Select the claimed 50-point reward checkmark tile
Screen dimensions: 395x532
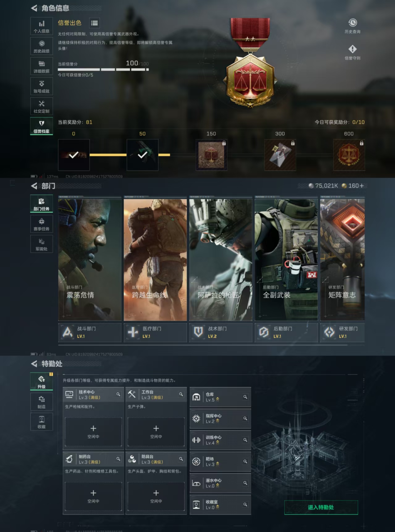click(142, 155)
